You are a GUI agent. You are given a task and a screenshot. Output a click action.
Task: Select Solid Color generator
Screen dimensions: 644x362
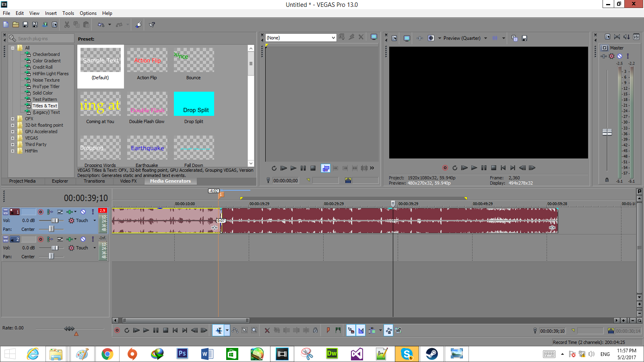pyautogui.click(x=43, y=93)
